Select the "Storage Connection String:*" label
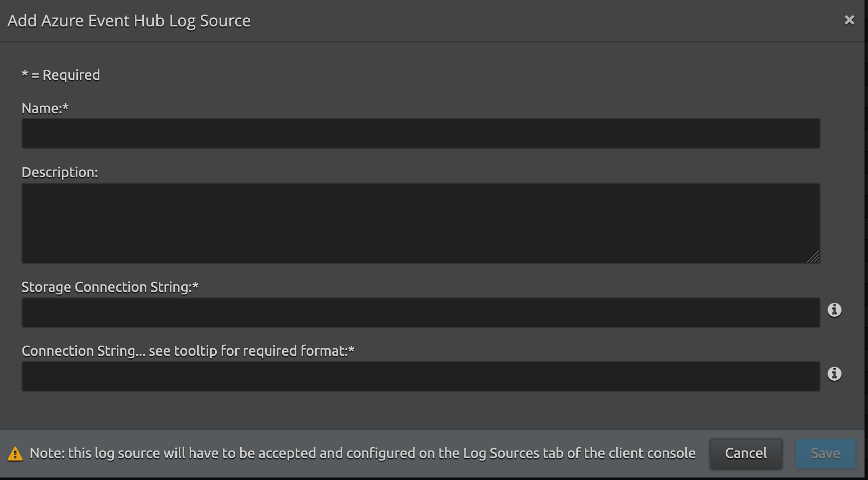The height and width of the screenshot is (480, 868). [110, 287]
